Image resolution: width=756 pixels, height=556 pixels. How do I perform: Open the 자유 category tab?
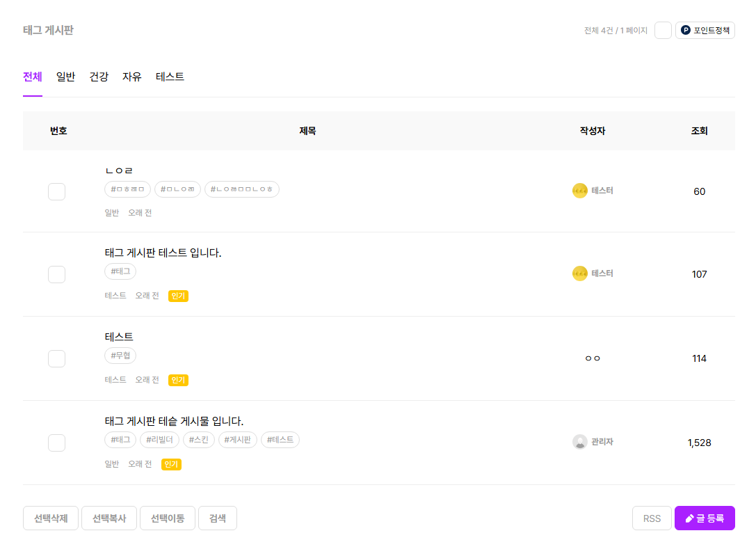131,77
